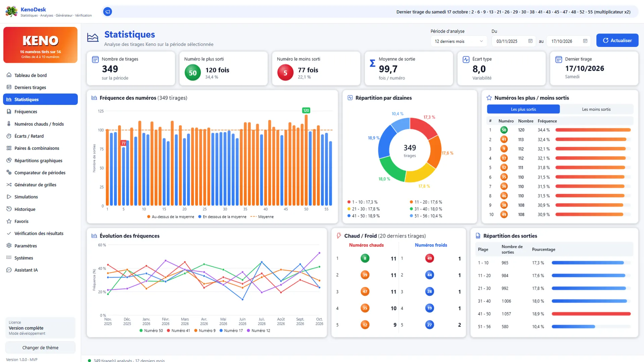
Task: Open Systèmes menu item
Action: pos(40,258)
